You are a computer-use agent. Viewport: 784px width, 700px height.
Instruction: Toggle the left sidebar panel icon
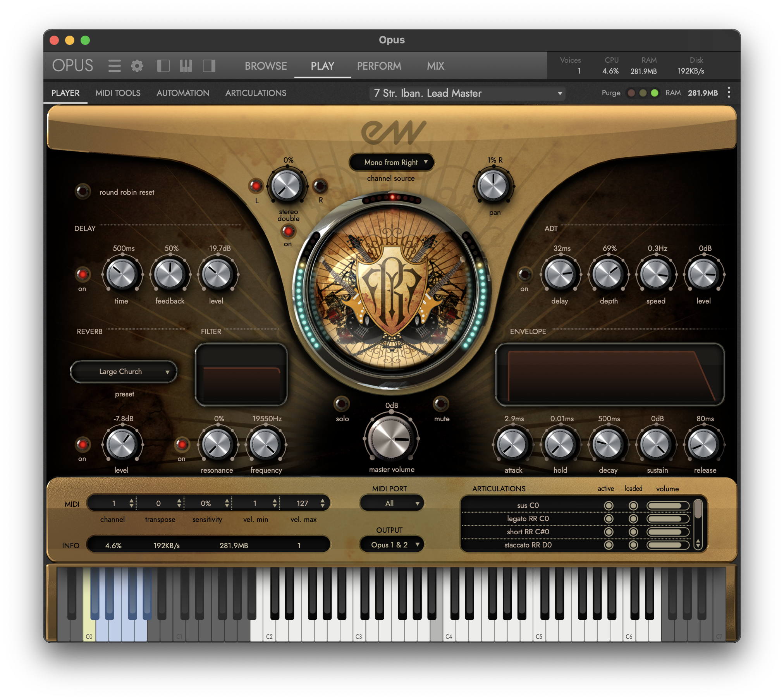163,66
